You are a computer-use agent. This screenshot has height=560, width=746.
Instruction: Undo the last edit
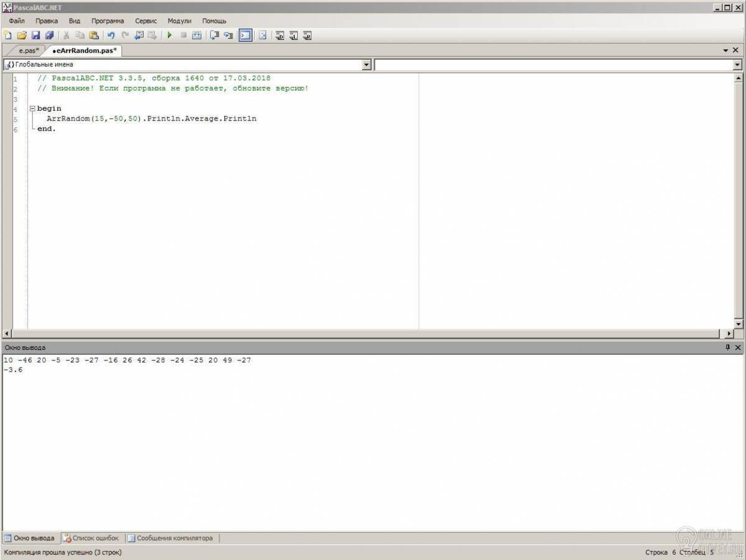tap(111, 35)
